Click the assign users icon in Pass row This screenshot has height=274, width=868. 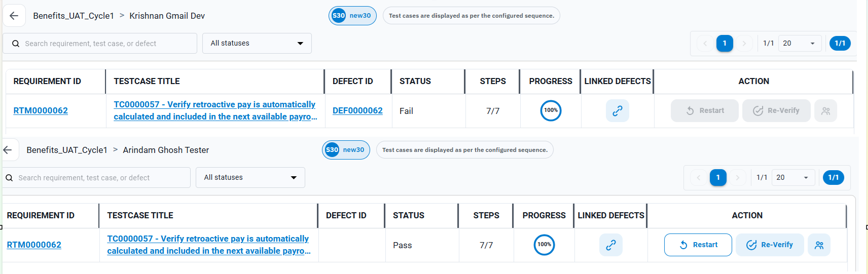[819, 245]
